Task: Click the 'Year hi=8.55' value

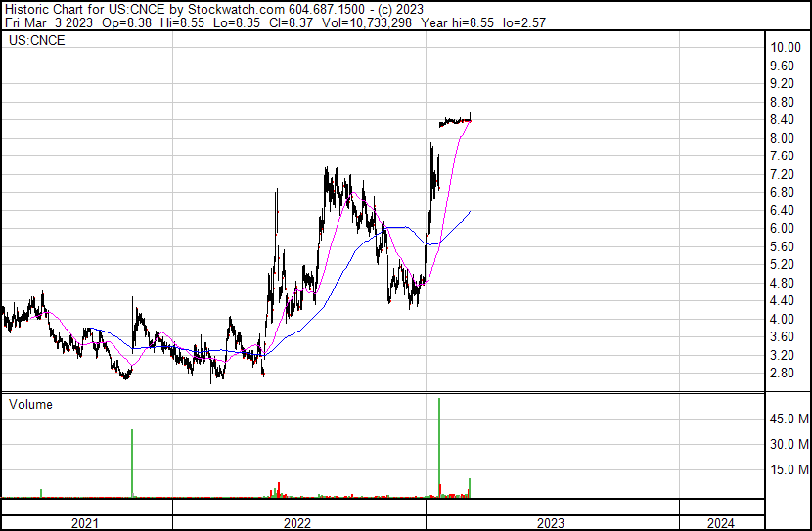Action: 458,22
